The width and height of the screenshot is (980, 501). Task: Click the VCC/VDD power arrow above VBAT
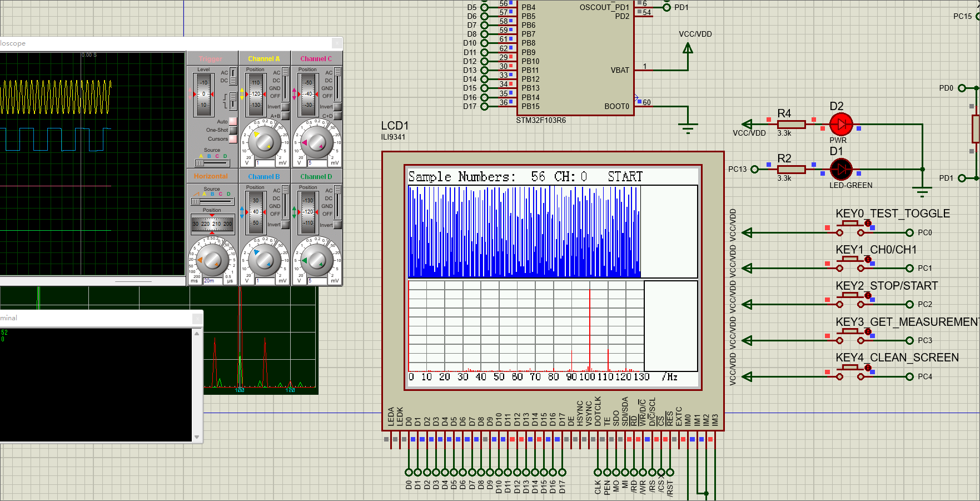tap(688, 49)
